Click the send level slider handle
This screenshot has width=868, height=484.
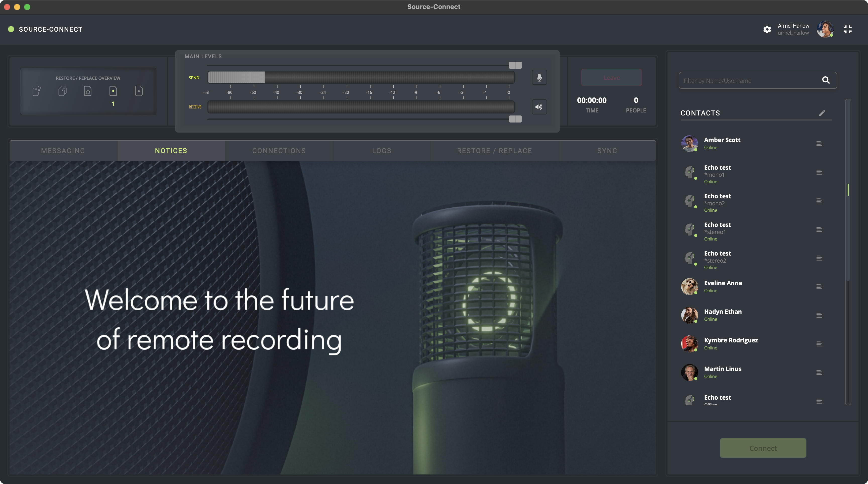coord(515,65)
